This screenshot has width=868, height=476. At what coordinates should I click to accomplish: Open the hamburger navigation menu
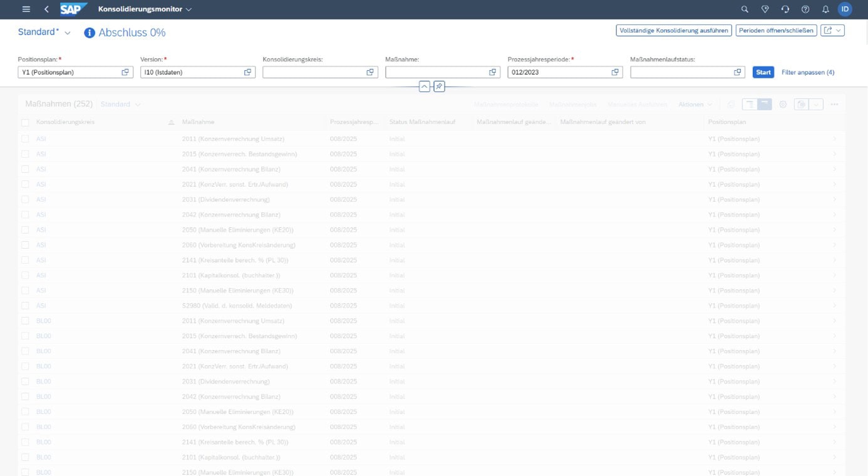tap(26, 9)
